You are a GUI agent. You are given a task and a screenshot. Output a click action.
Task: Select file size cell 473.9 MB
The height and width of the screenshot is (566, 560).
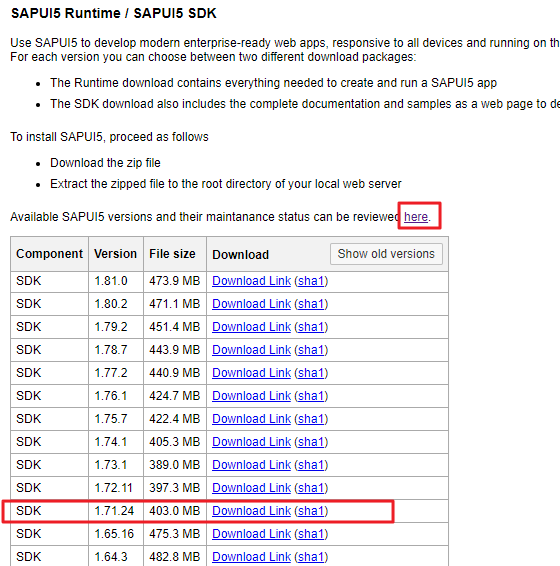point(174,281)
